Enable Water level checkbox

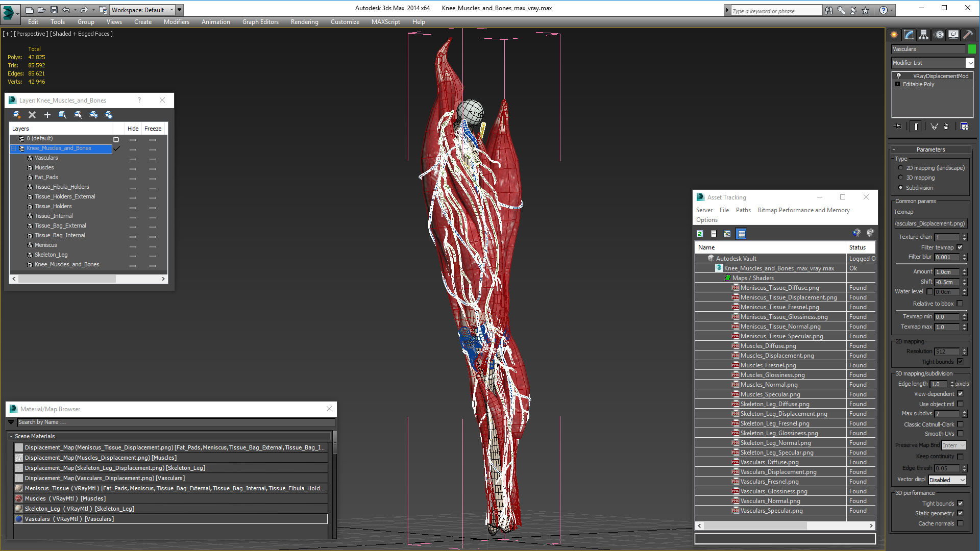[929, 292]
